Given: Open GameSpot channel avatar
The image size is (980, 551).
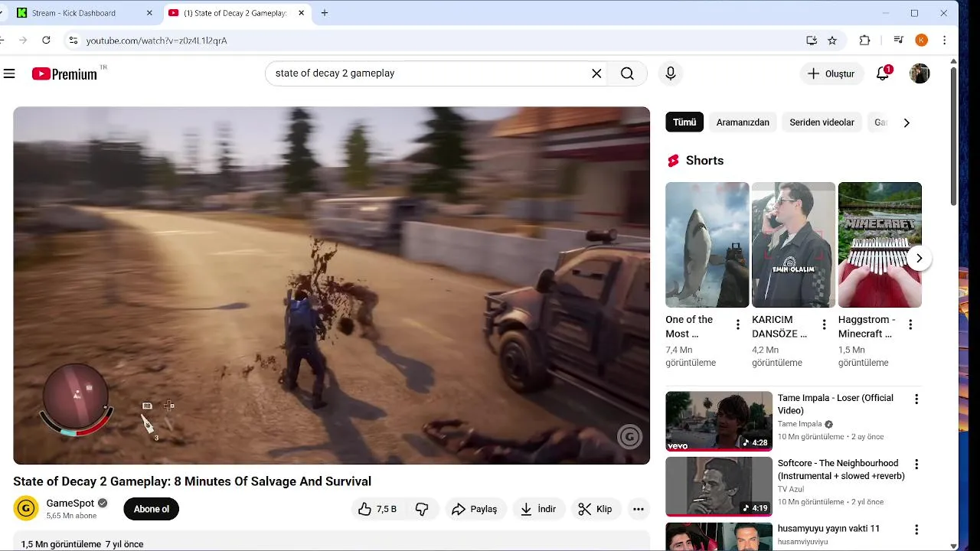Looking at the screenshot, I should [26, 508].
